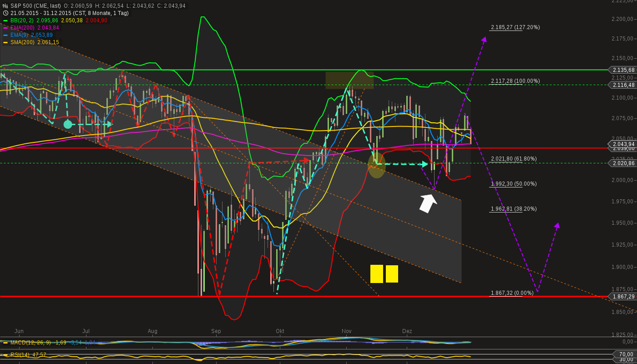Click the left yellow rectangle annotation

[377, 273]
